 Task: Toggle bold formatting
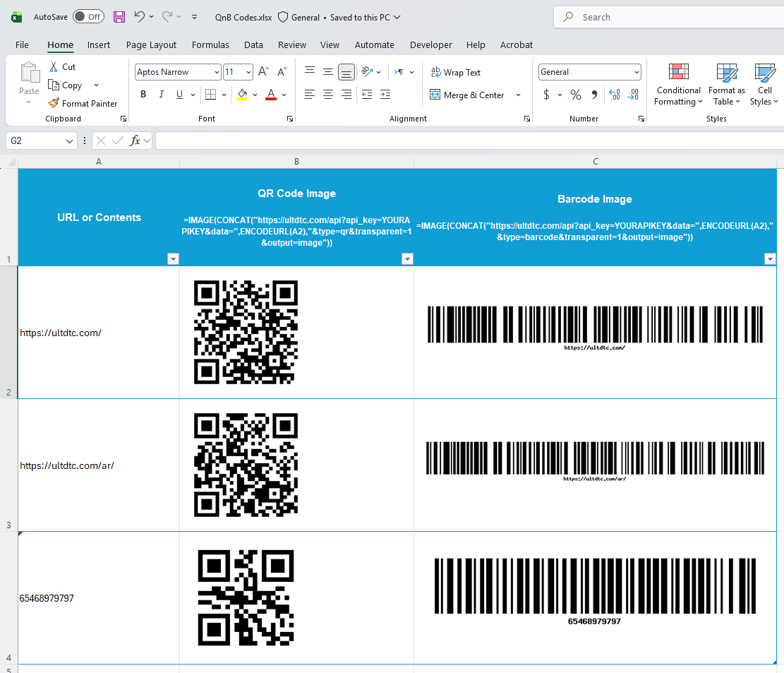pyautogui.click(x=143, y=94)
